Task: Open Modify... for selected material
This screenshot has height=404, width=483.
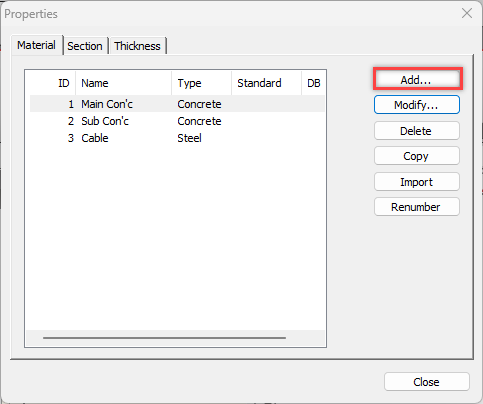Action: (x=417, y=105)
